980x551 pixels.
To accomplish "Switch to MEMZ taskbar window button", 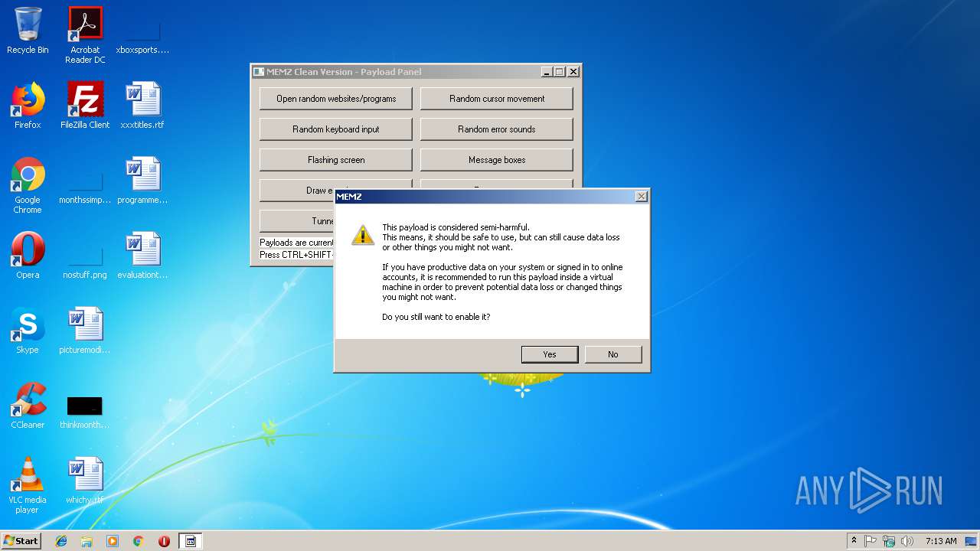I will pos(191,541).
